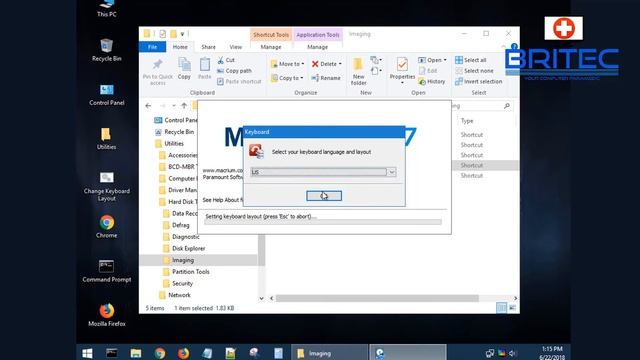Screen dimensions: 640x360
Task: Launch Change Keyboard Layout desktop shortcut
Action: point(107,187)
